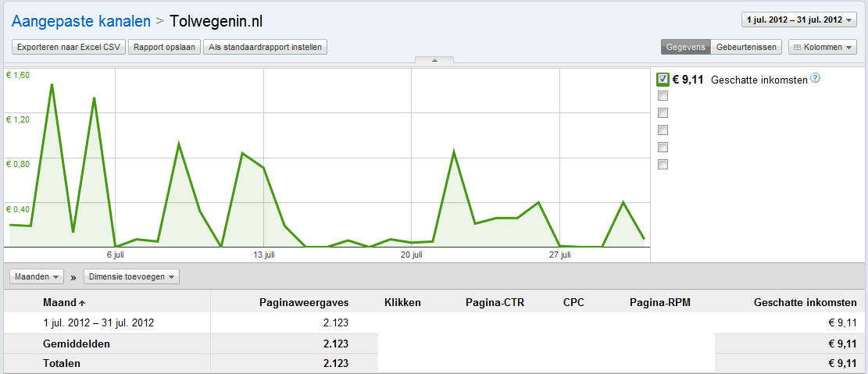Select the 1 jul. 2012 – 31 jul. 2012 table row
Image resolution: width=868 pixels, height=374 pixels.
coord(434,323)
